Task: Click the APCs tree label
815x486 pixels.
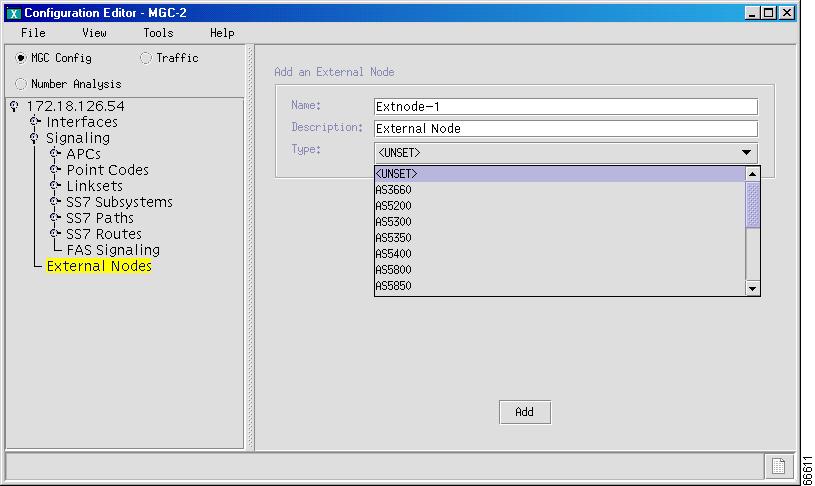Action: pyautogui.click(x=83, y=154)
